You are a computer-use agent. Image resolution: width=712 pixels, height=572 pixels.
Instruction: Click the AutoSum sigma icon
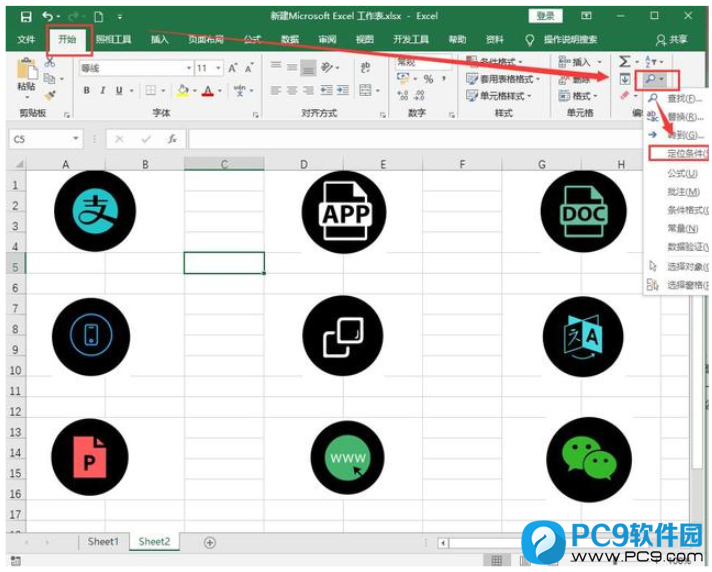pos(625,61)
